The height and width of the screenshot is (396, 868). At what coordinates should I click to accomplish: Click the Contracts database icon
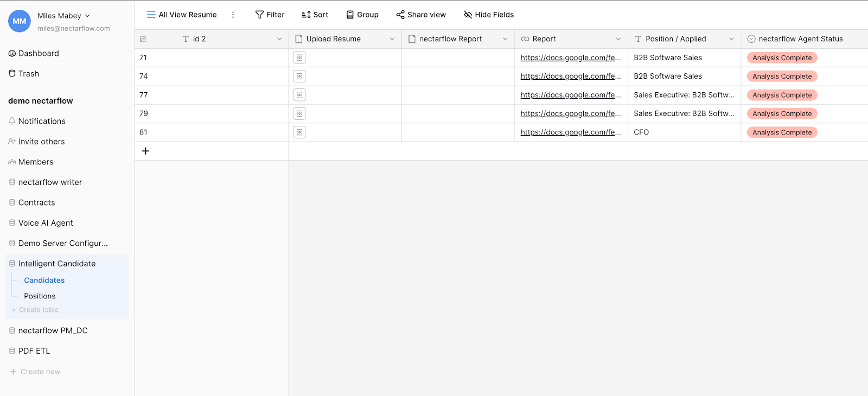click(12, 202)
